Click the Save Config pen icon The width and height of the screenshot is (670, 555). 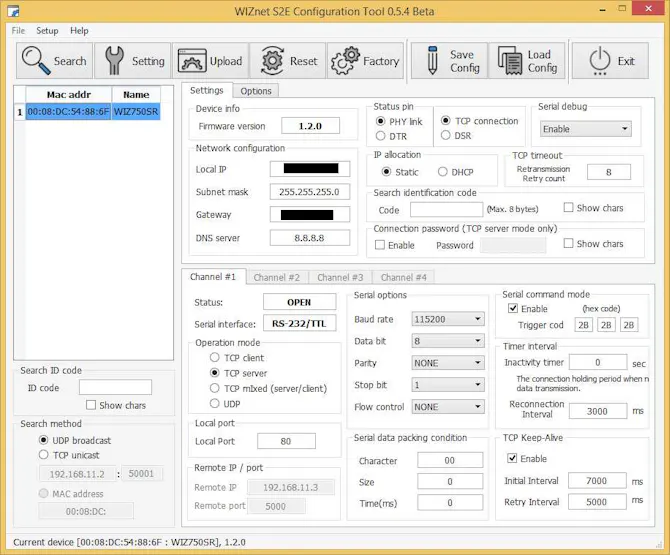click(x=450, y=61)
